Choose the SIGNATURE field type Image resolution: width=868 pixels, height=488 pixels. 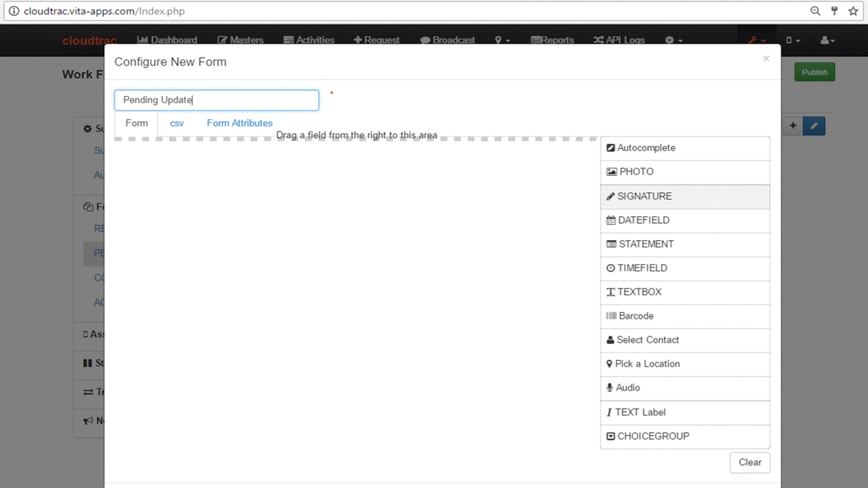(x=685, y=197)
